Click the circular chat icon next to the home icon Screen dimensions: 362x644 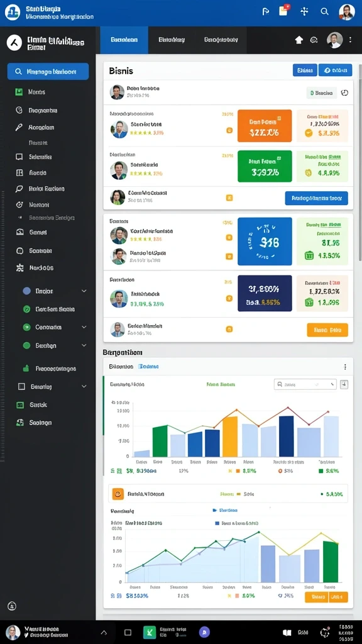[314, 40]
